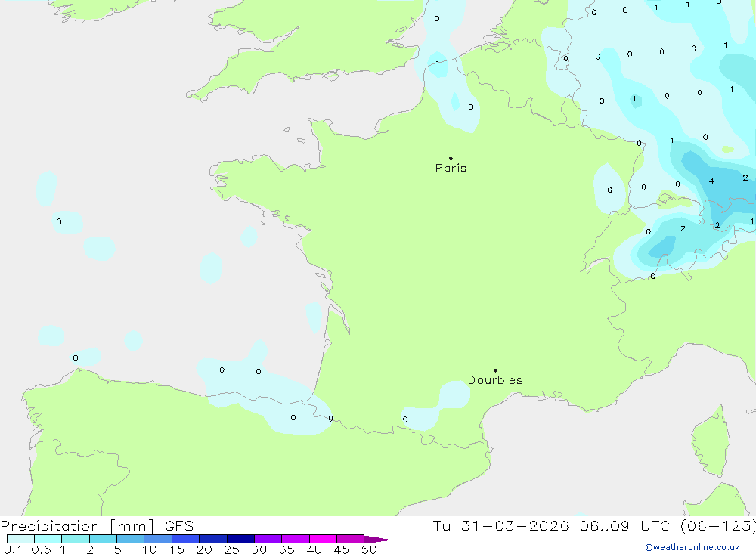
Task: Click the legend's 50 value label
Action: (x=369, y=549)
